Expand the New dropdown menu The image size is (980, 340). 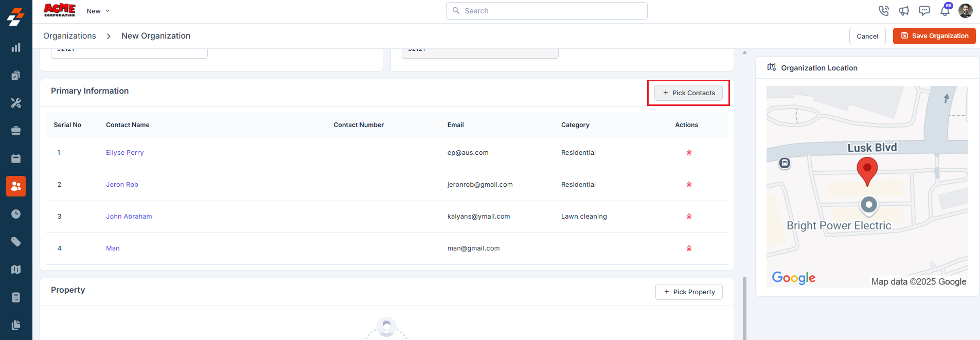coord(98,11)
